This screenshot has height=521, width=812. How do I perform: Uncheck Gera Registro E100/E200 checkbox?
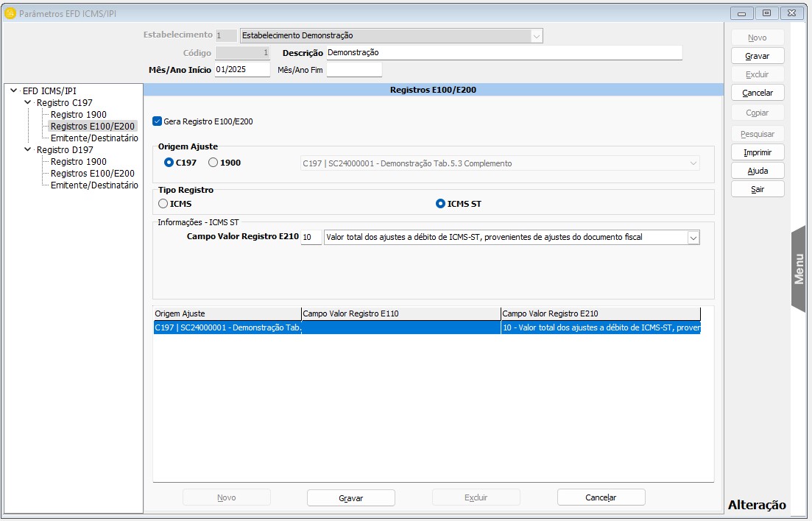[x=157, y=121]
